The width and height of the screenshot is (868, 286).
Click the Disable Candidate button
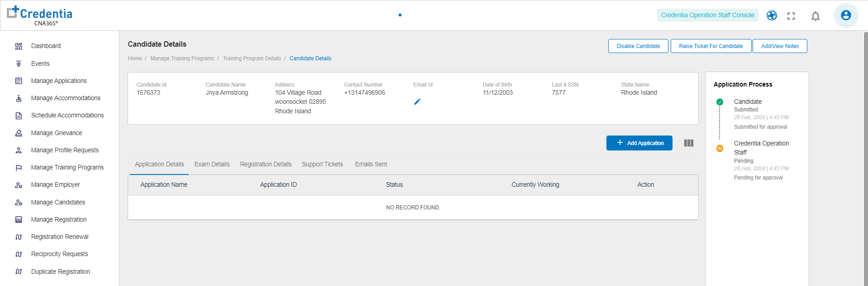[638, 46]
